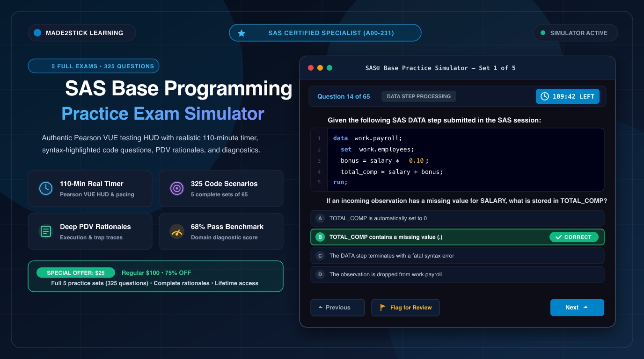This screenshot has width=644, height=359.
Task: Click the clock icon in the countdown timer
Action: click(545, 96)
